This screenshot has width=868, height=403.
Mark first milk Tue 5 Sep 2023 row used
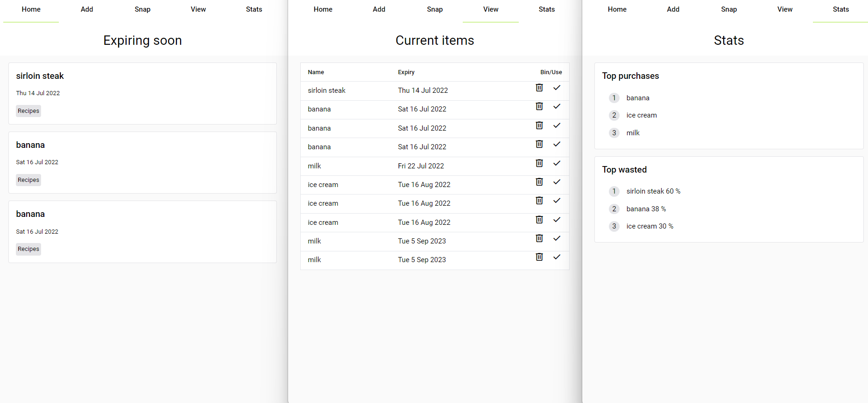click(x=557, y=238)
